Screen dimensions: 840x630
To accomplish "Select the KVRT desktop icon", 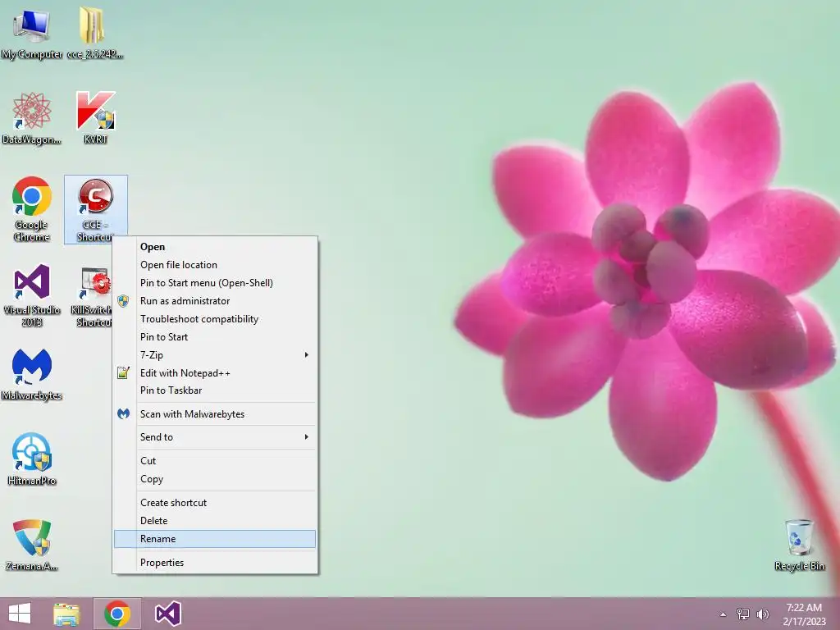I will tap(95, 118).
